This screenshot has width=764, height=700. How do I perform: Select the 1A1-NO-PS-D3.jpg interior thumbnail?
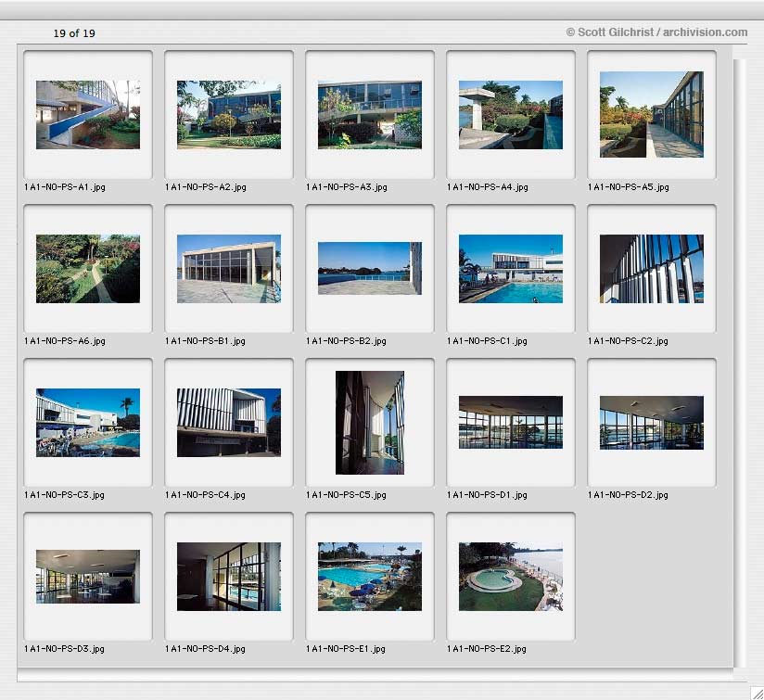coord(88,577)
